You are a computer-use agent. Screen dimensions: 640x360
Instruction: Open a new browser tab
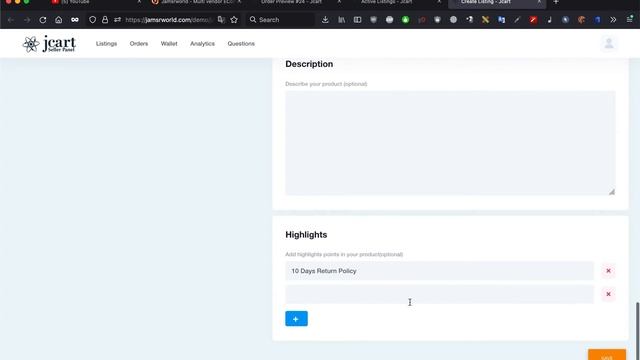point(556,2)
